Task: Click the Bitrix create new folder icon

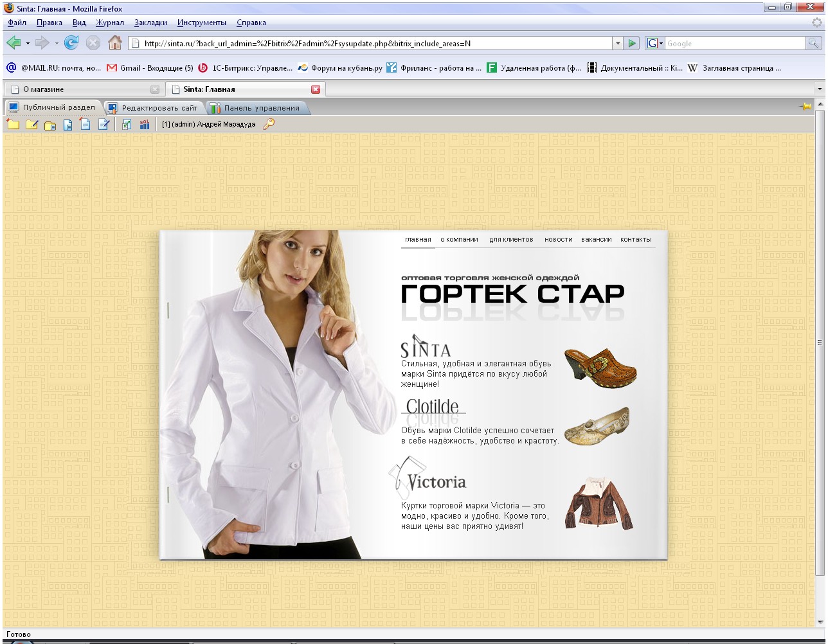Action: pos(13,125)
